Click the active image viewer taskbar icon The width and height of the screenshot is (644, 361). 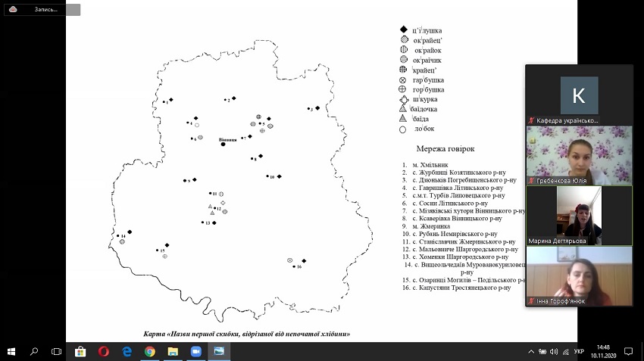219,352
